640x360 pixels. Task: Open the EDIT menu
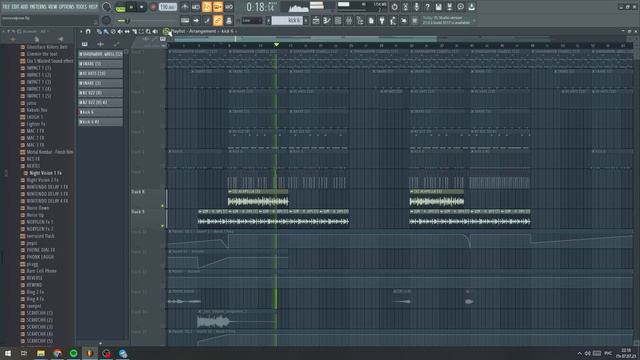[x=16, y=7]
